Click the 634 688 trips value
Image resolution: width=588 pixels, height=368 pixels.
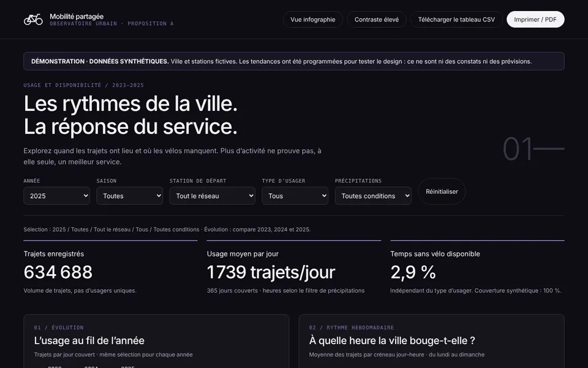click(x=58, y=272)
